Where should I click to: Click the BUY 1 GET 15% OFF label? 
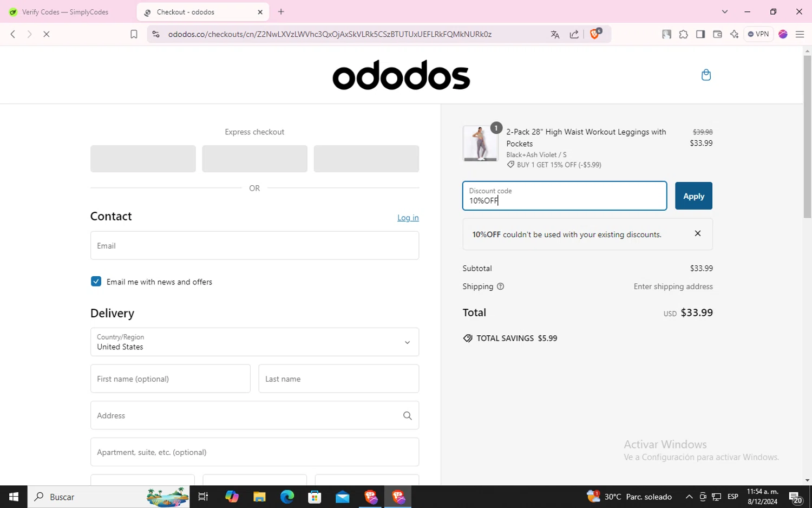pos(559,165)
